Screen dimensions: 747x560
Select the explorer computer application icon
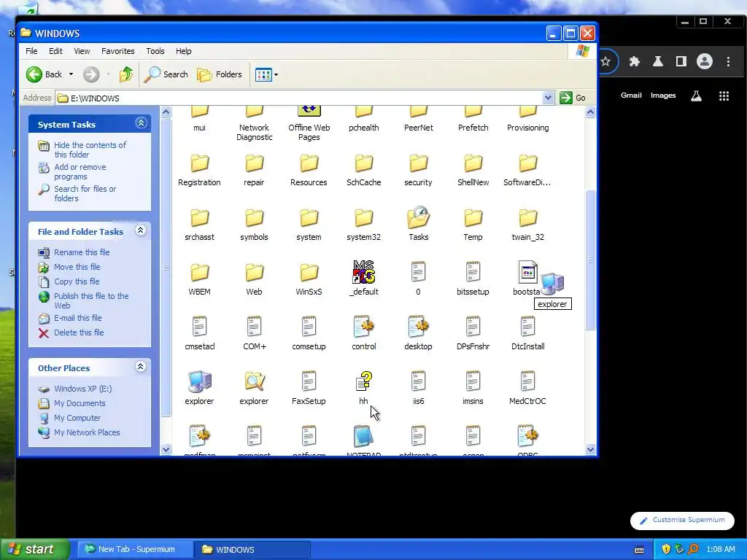coord(200,381)
